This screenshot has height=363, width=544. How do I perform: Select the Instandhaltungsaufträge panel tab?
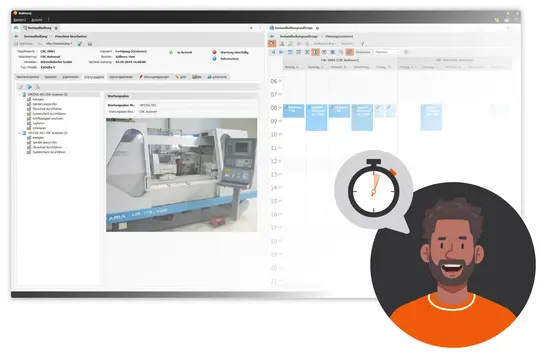[x=294, y=28]
